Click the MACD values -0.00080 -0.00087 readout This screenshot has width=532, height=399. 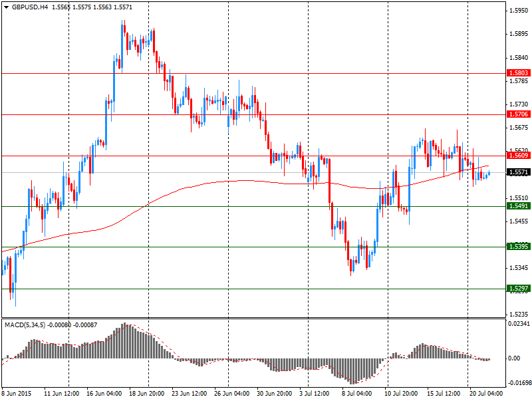[x=72, y=325]
